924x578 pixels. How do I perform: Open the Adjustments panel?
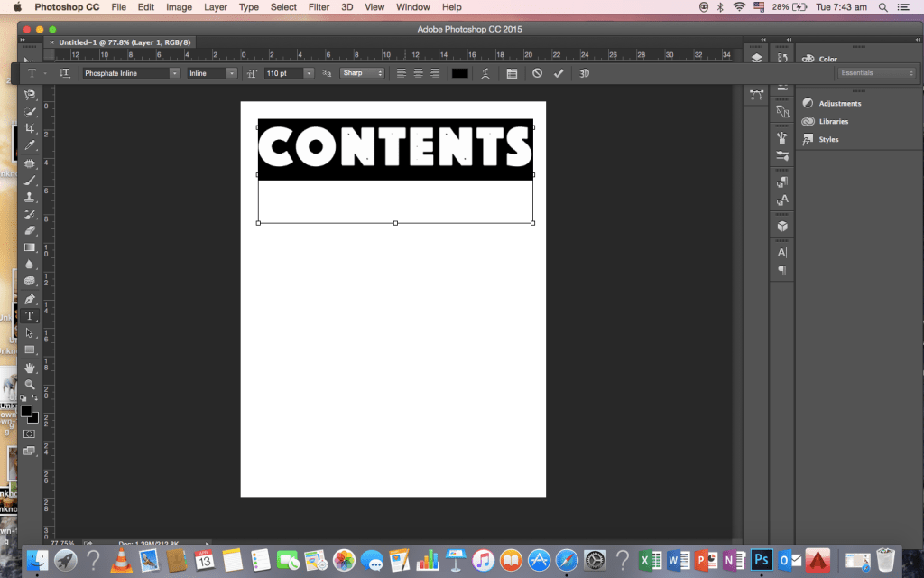[839, 104]
